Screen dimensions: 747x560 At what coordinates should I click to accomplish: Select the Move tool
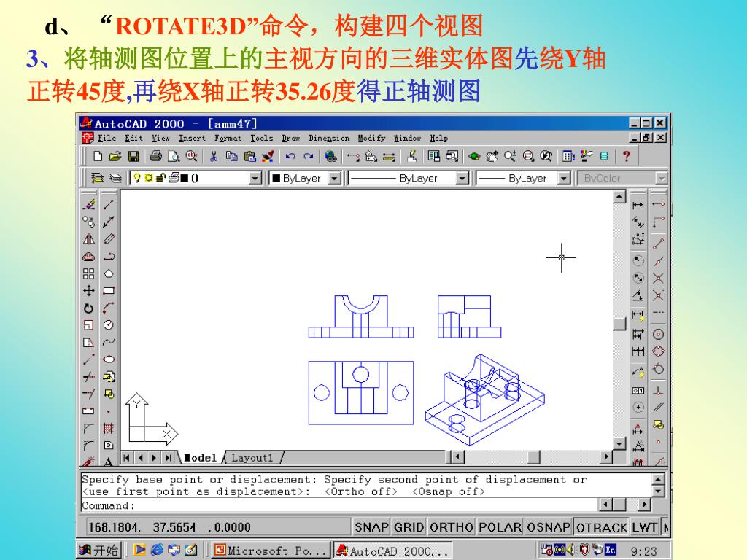pos(88,291)
